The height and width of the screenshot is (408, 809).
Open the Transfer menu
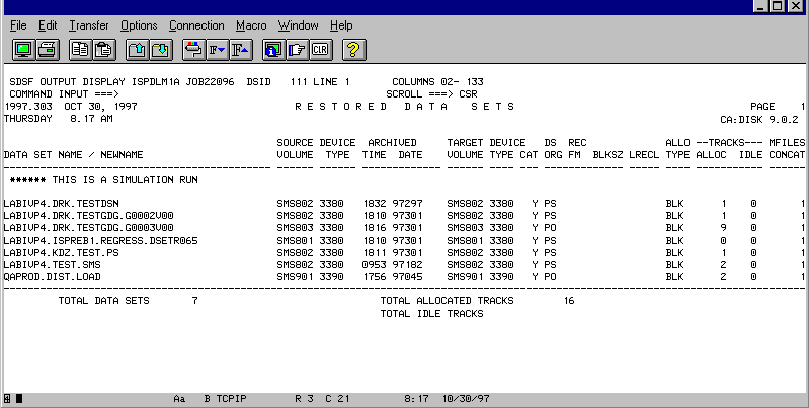(x=89, y=25)
